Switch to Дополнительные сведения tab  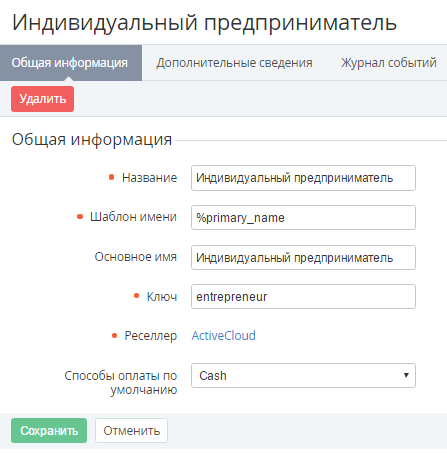coord(234,63)
